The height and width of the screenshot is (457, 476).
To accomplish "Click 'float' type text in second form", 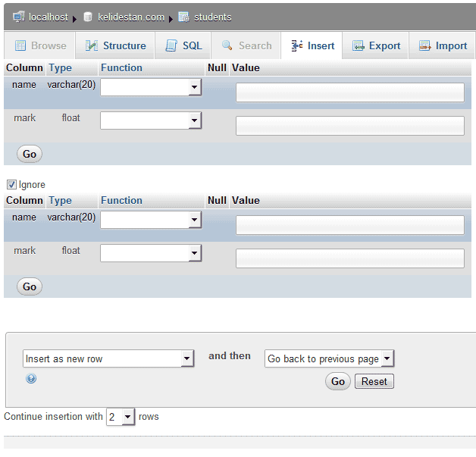I will 71,250.
